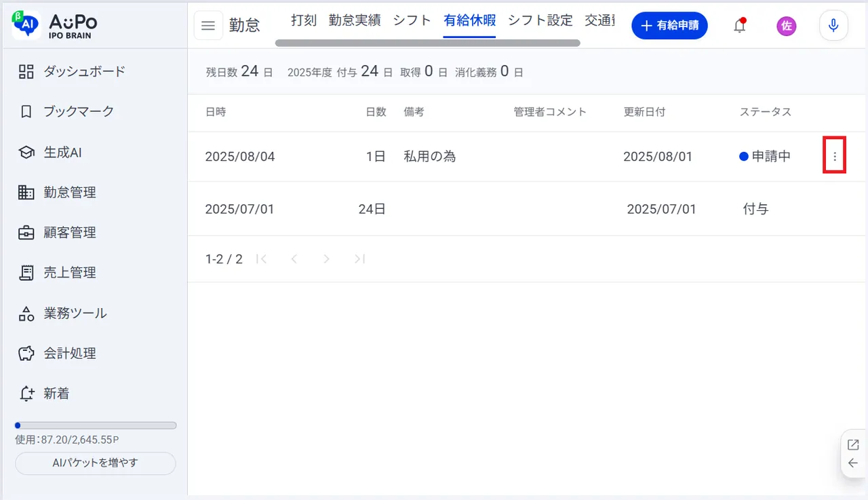
Task: Click the AIパケットを増やす button
Action: point(96,463)
